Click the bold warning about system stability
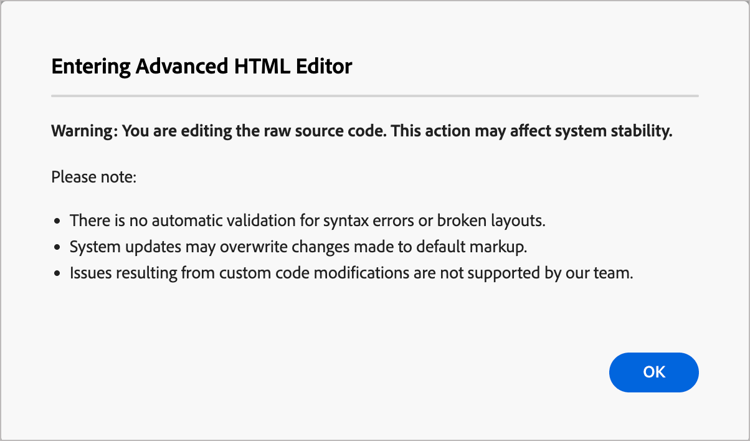The image size is (750, 441). tap(361, 131)
